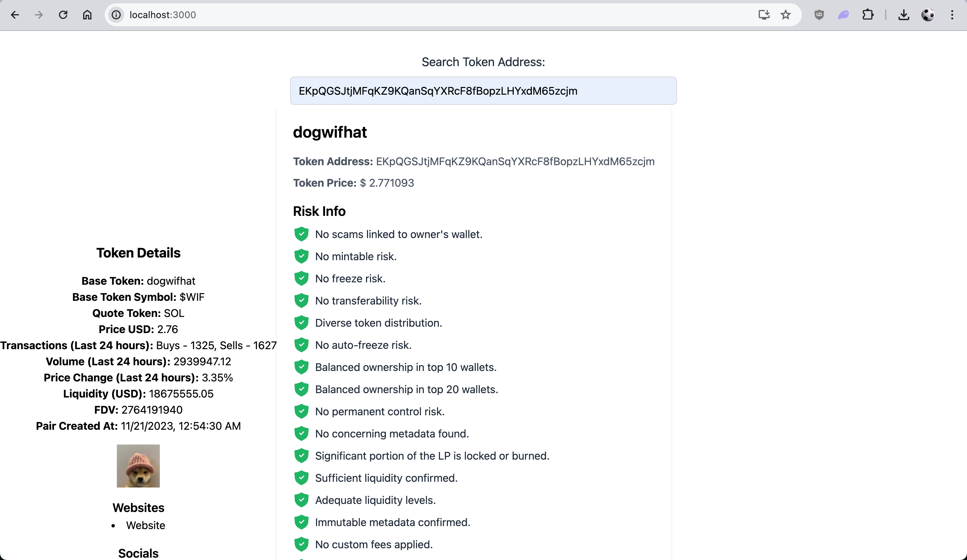
Task: Click the forward navigation arrow
Action: tap(39, 15)
